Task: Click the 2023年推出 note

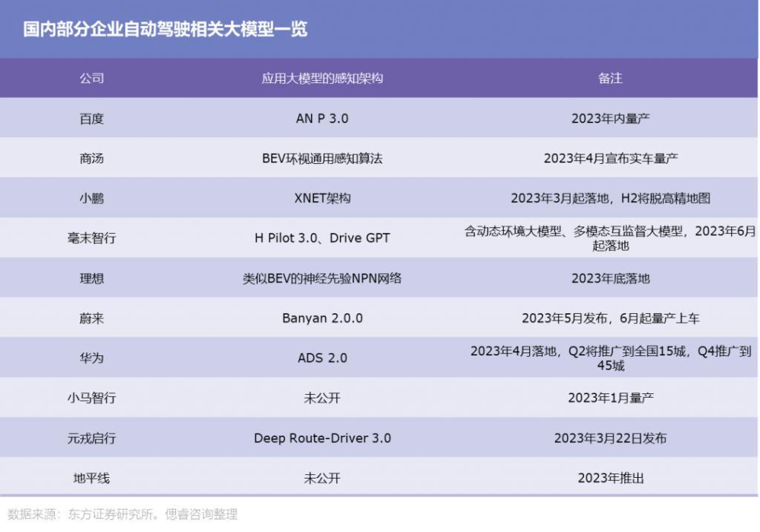Action: point(610,479)
